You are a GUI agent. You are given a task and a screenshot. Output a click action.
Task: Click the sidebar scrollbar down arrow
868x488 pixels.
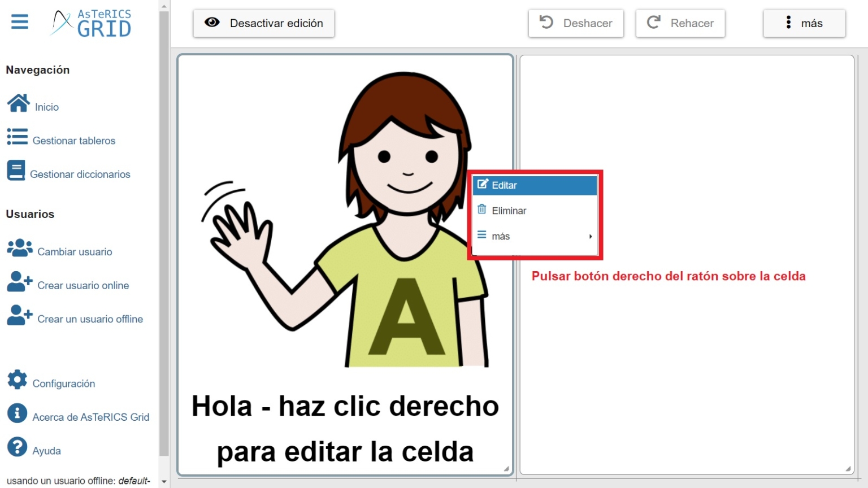(x=164, y=481)
